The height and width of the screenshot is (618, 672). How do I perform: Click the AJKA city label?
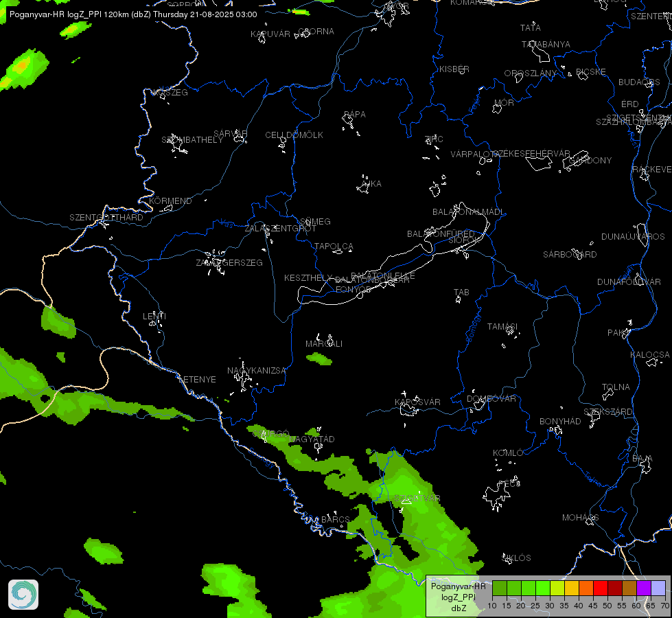click(371, 183)
